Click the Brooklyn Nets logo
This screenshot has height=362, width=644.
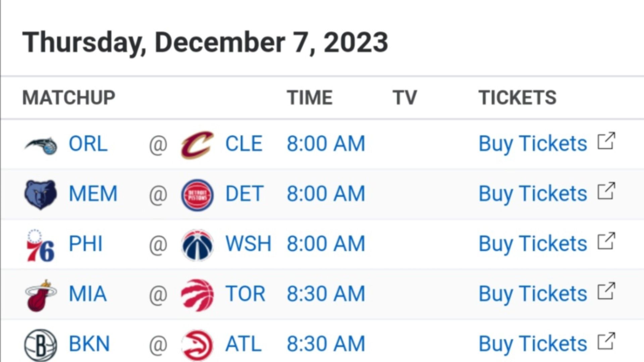[41, 345]
